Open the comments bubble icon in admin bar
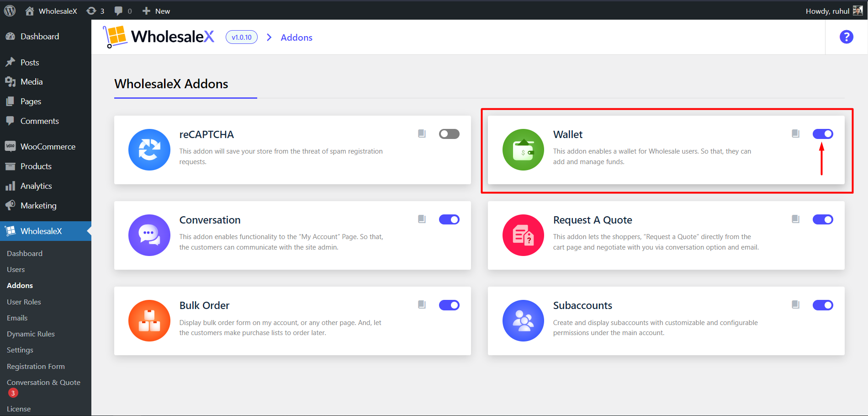868x416 pixels. (x=118, y=11)
